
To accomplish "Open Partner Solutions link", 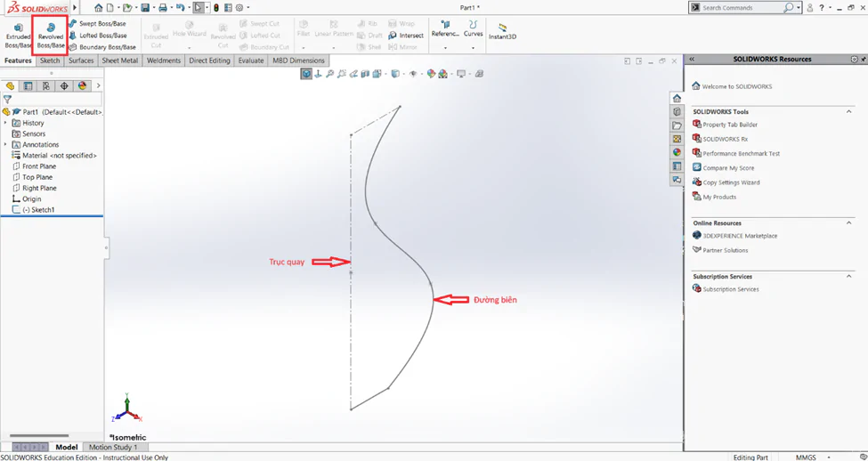I will point(720,250).
